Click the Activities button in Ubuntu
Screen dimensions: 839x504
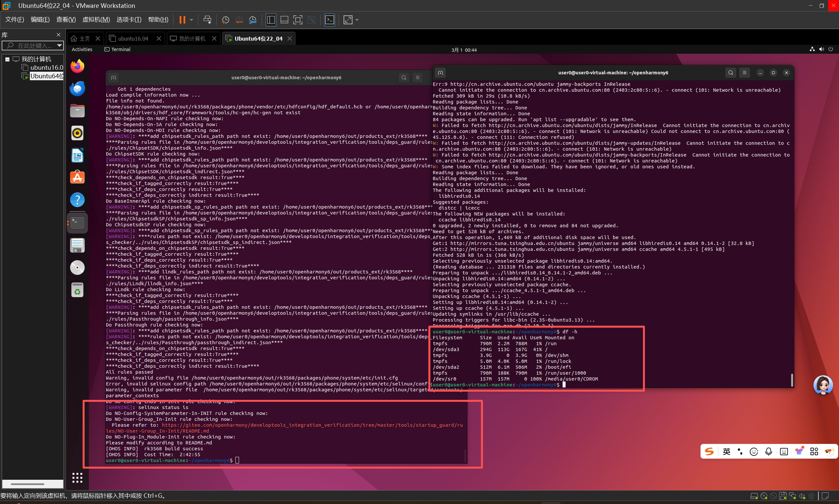click(82, 49)
